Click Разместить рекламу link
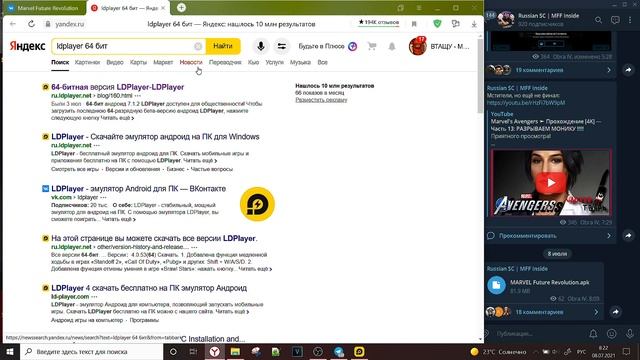640x360 pixels. click(x=321, y=100)
